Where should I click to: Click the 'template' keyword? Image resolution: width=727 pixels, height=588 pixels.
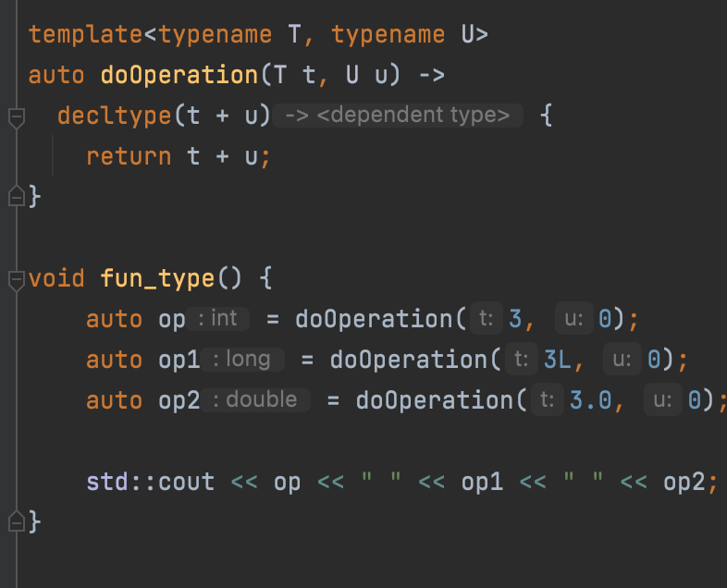86,35
